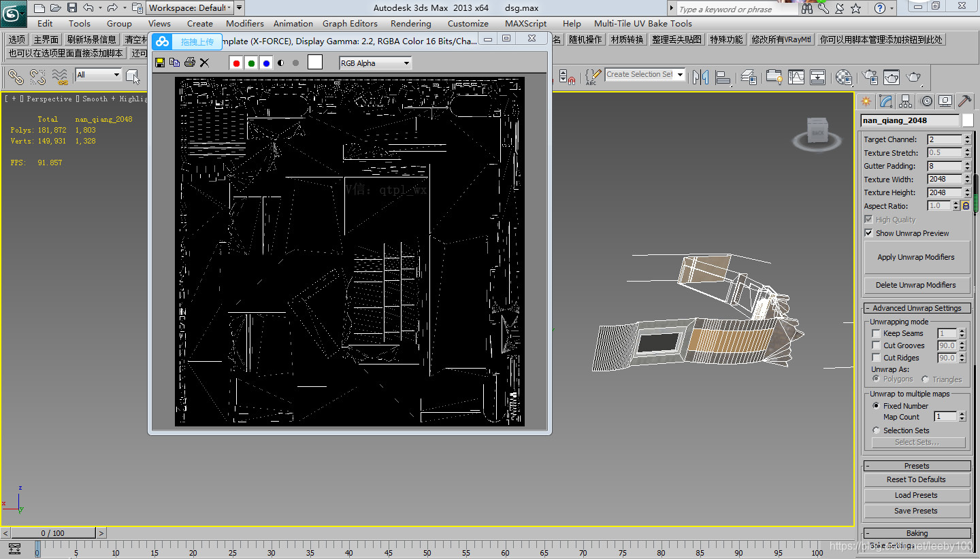Click the Open File folder icon
The height and width of the screenshot is (559, 980).
pos(55,8)
